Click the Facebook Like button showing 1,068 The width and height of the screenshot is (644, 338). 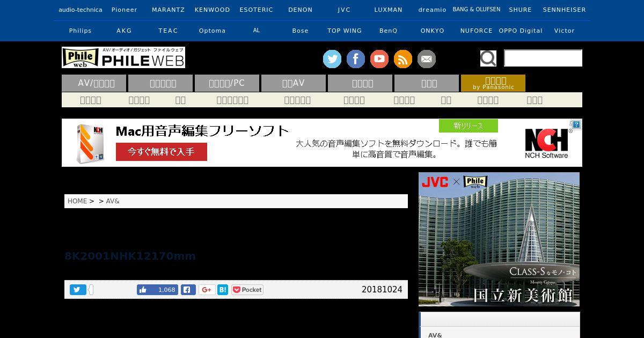157,290
